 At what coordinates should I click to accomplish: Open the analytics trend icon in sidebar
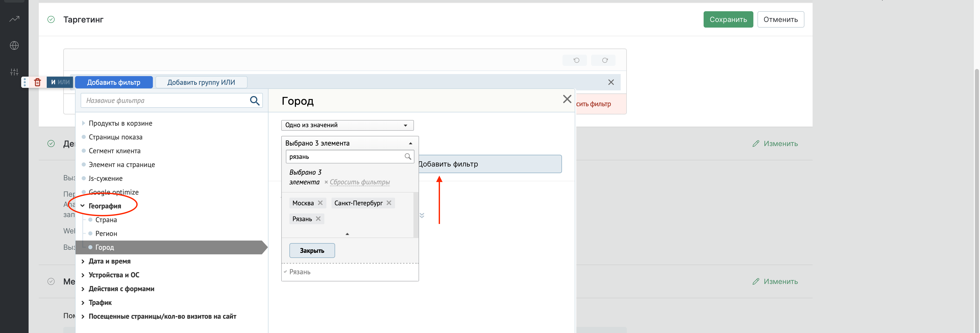pyautogui.click(x=15, y=19)
